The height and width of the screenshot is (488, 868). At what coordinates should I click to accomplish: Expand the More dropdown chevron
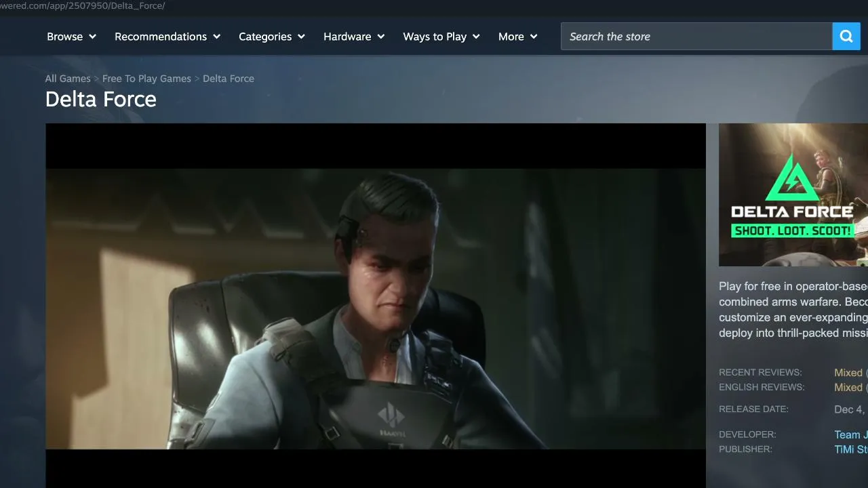pos(534,37)
